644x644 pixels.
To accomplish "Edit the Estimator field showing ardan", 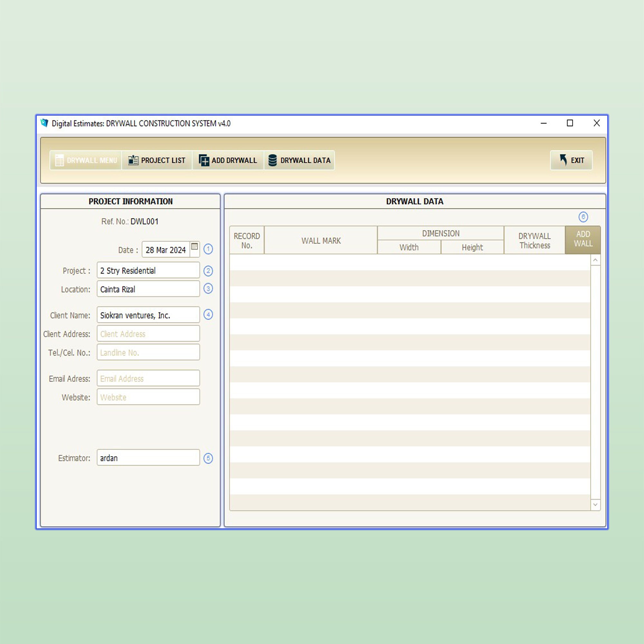I will [x=148, y=458].
